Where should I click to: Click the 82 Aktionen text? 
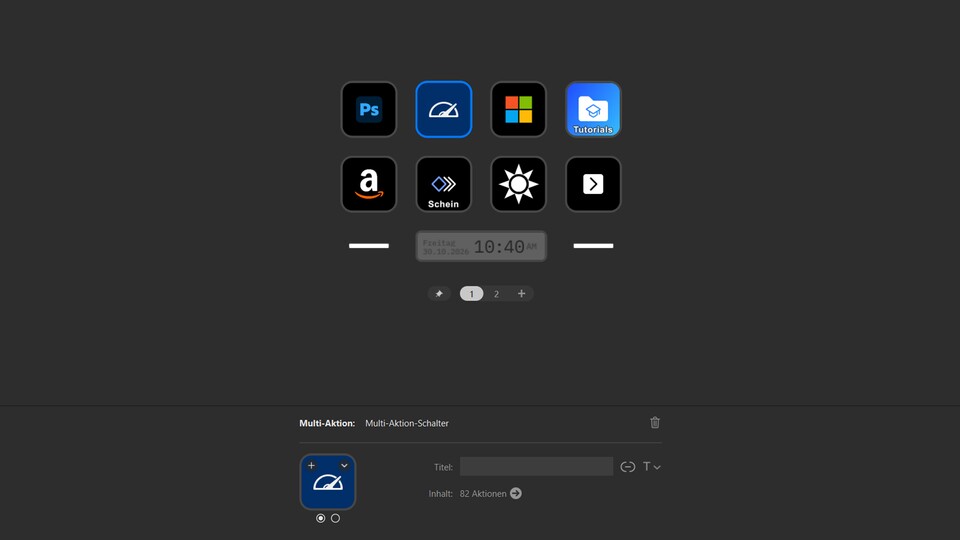point(483,493)
